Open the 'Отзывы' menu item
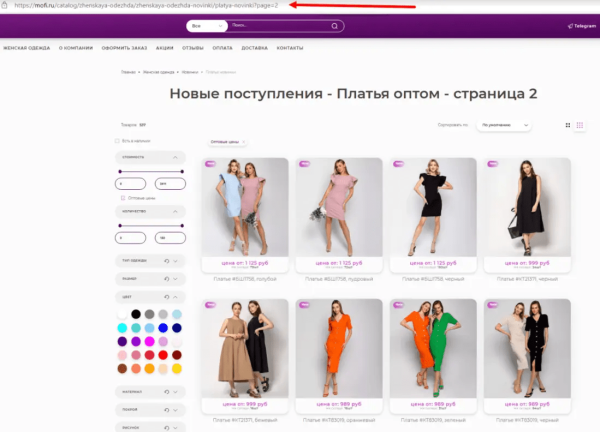 click(x=193, y=48)
